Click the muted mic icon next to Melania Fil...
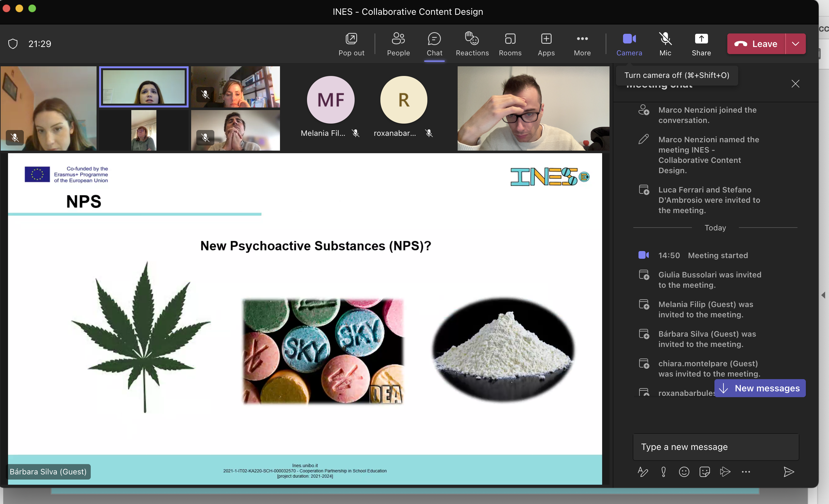Screen dimensions: 829x504 point(356,133)
